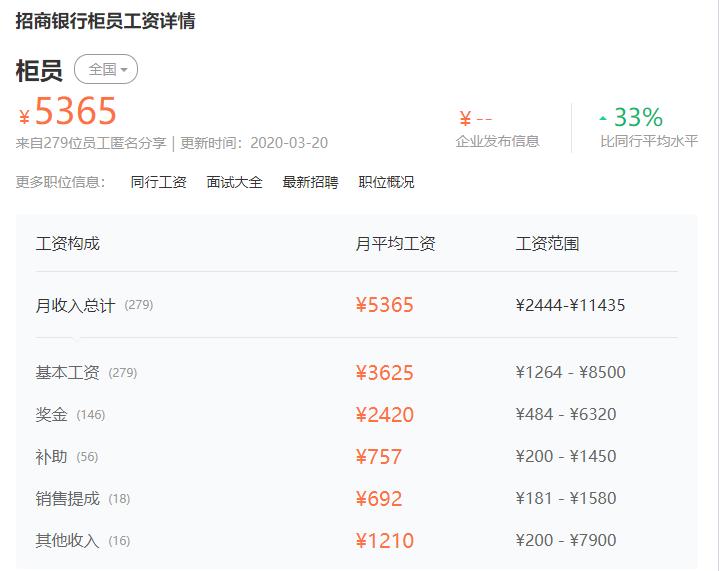The height and width of the screenshot is (571, 719).
Task: Open the 同行工资 link
Action: coord(158,182)
